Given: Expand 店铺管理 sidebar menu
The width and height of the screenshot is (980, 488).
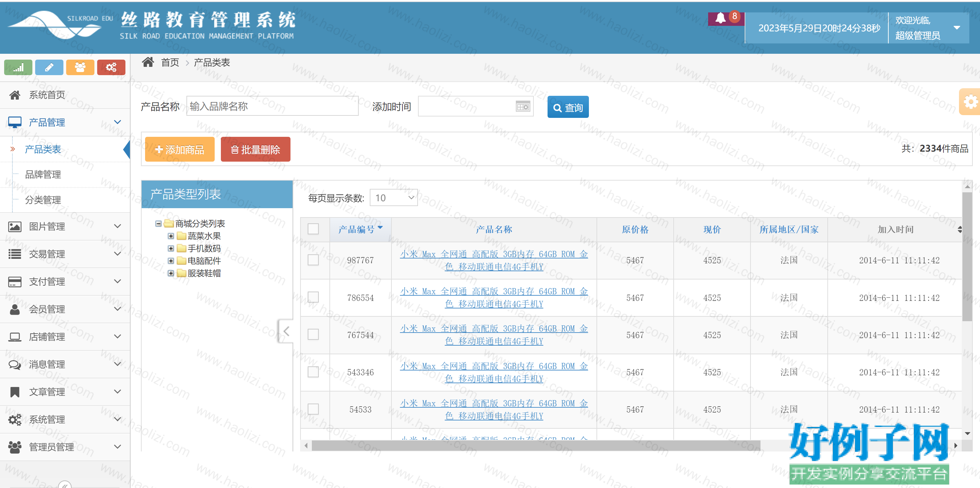Looking at the screenshot, I should coord(65,337).
